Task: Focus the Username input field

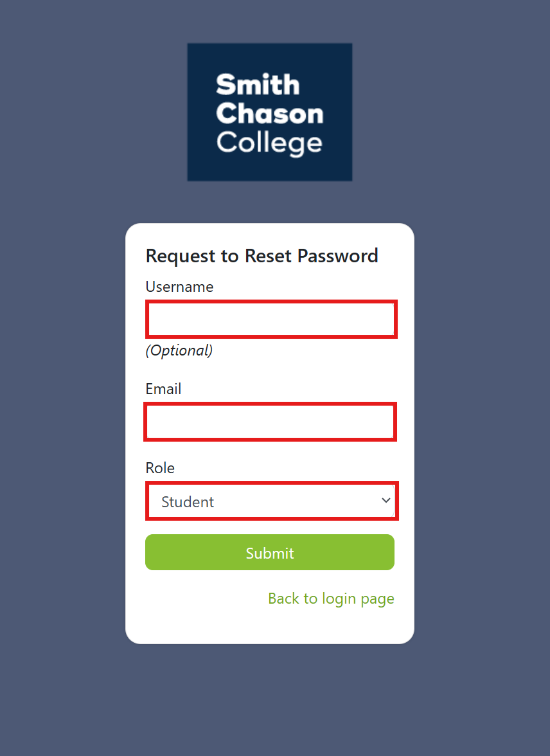Action: (x=271, y=319)
